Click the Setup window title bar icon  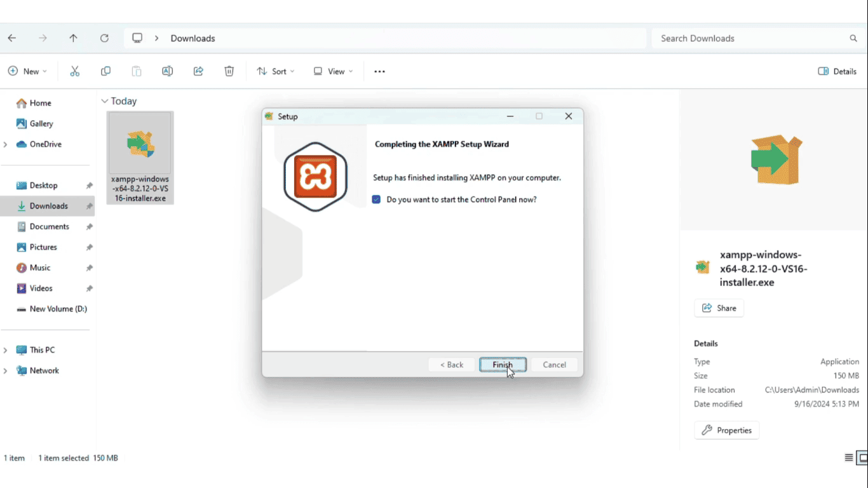coord(269,116)
